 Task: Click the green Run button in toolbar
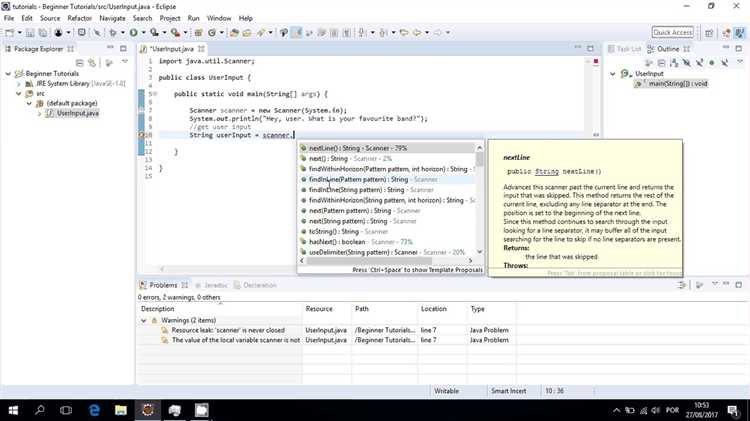pos(133,33)
